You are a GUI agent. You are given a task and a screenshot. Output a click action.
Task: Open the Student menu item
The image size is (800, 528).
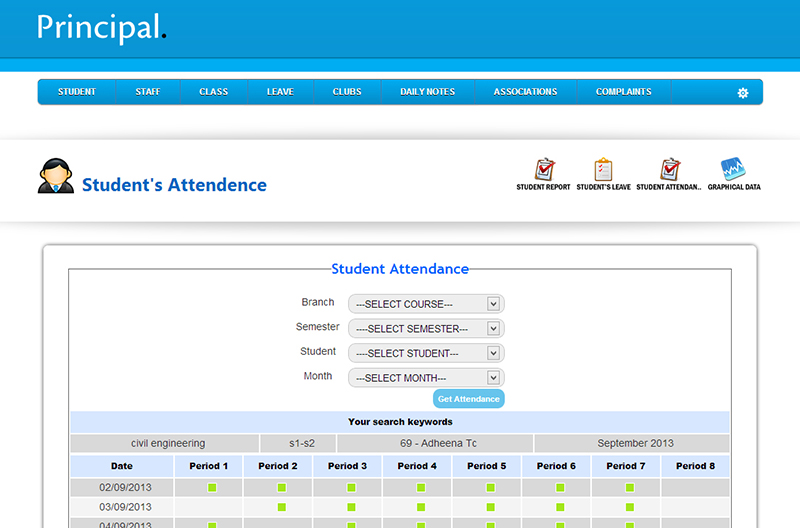pos(77,92)
